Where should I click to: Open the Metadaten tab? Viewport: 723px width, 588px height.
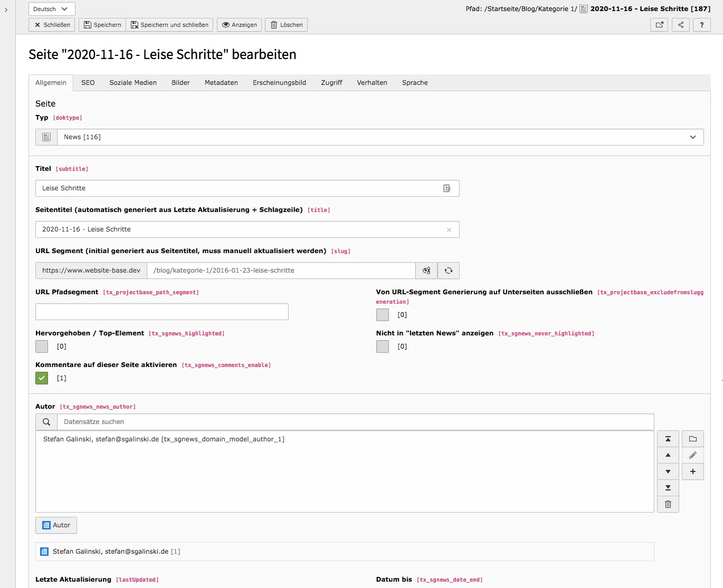(221, 82)
